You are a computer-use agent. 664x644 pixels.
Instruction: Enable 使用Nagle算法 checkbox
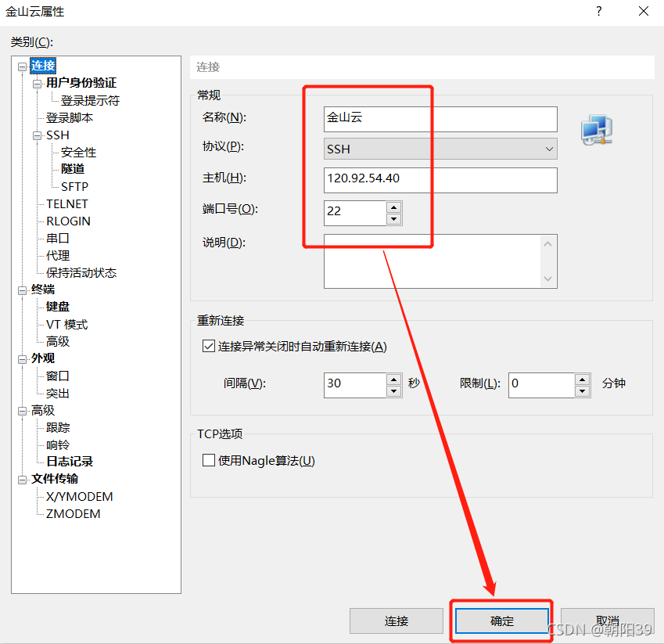208,460
